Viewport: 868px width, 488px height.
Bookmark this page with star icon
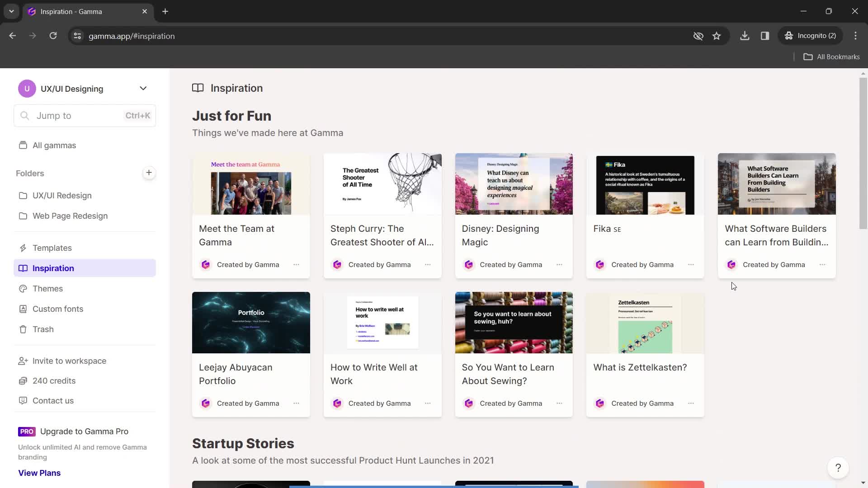point(717,36)
